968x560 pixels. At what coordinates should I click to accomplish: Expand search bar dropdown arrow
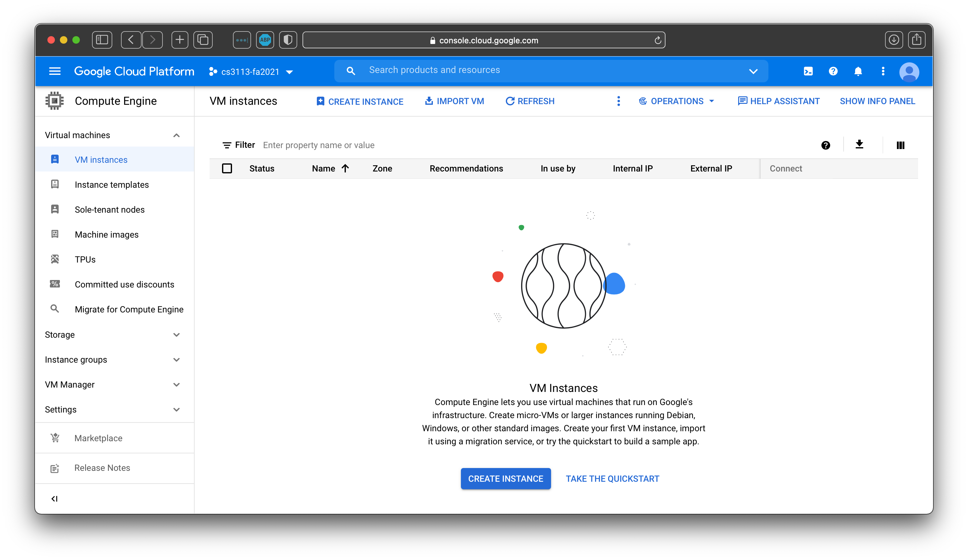[x=753, y=71]
